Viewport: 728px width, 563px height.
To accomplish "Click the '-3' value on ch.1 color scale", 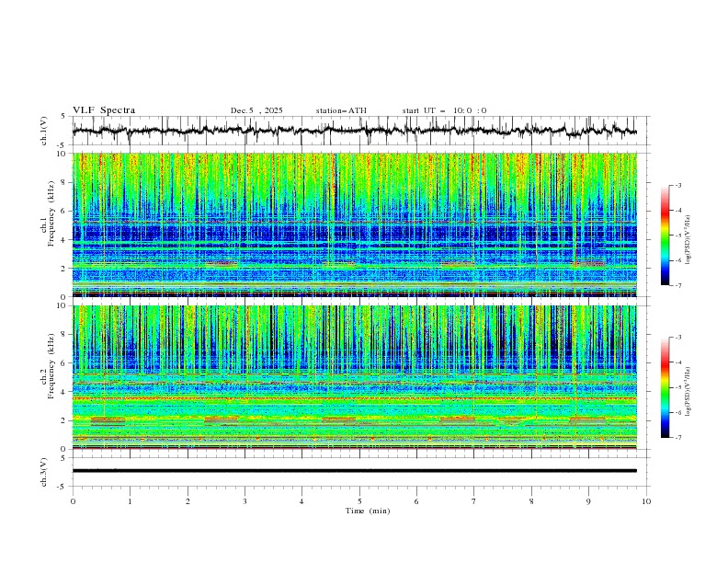I will click(677, 185).
